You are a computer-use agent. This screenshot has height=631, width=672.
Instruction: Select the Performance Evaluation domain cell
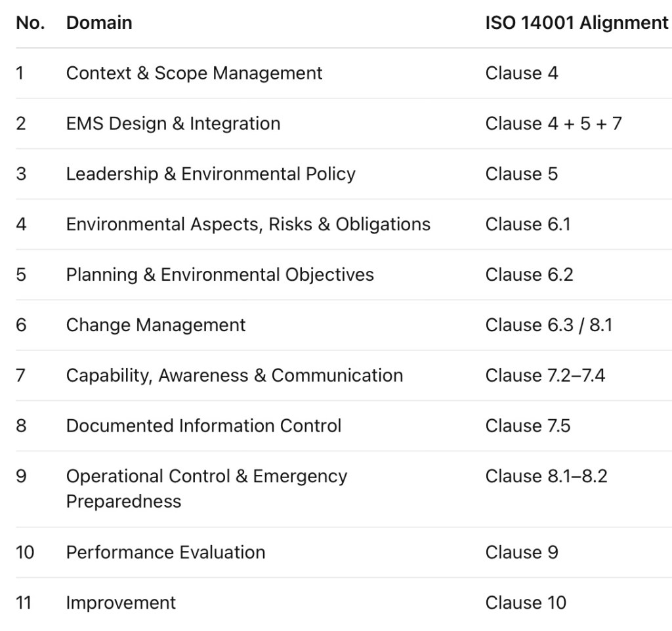[x=165, y=552]
